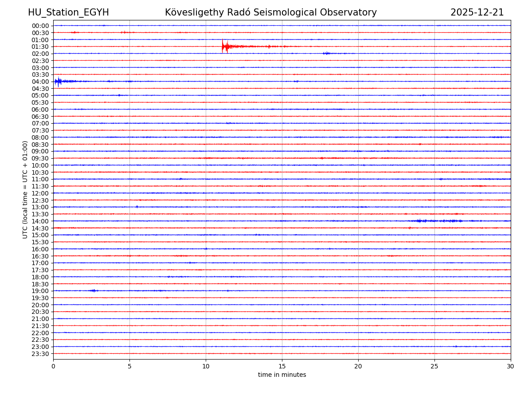Viewport: 532px width, 399px height.
Task: Click the Kövesligethy Radó Seismological Observatory heading
Action: pos(270,12)
